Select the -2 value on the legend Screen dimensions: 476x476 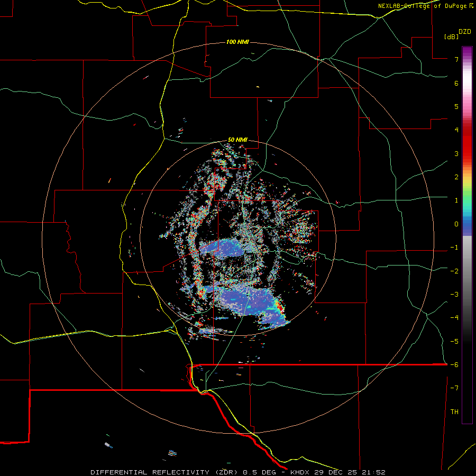tap(454, 271)
